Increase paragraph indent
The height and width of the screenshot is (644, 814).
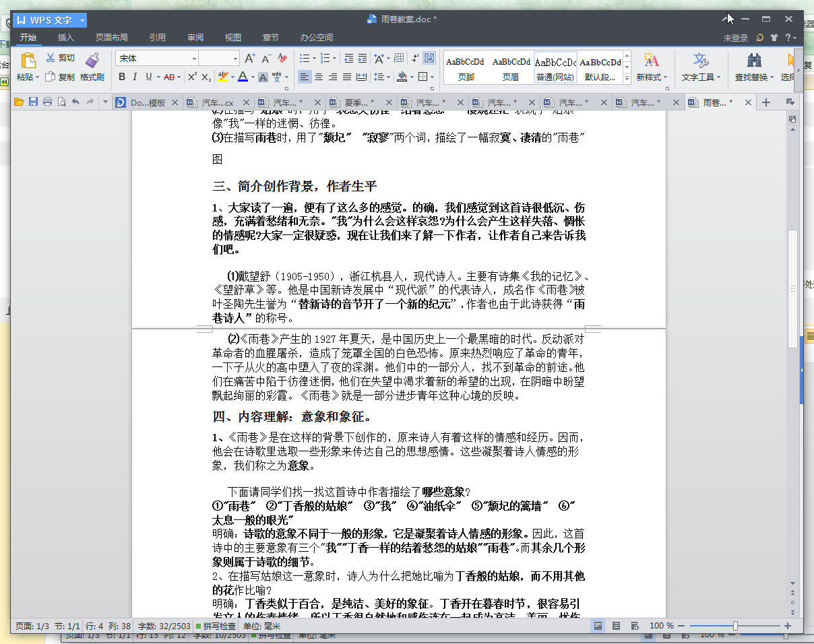coord(363,59)
